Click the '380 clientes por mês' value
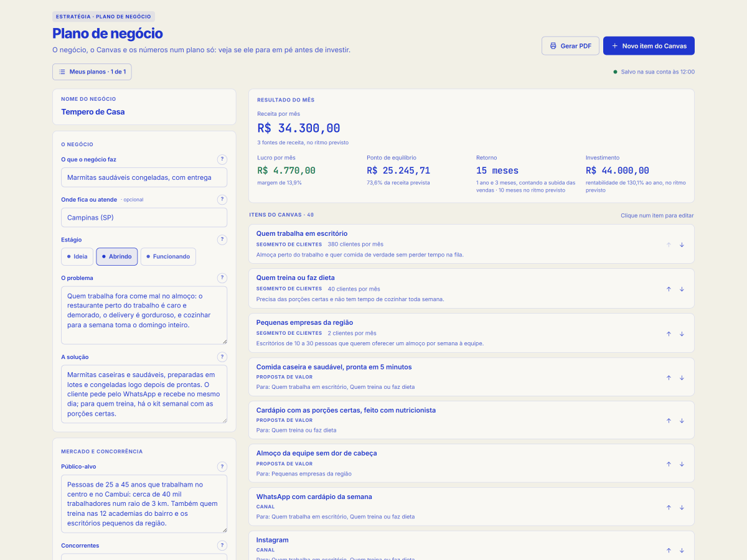747x560 pixels. pos(355,245)
